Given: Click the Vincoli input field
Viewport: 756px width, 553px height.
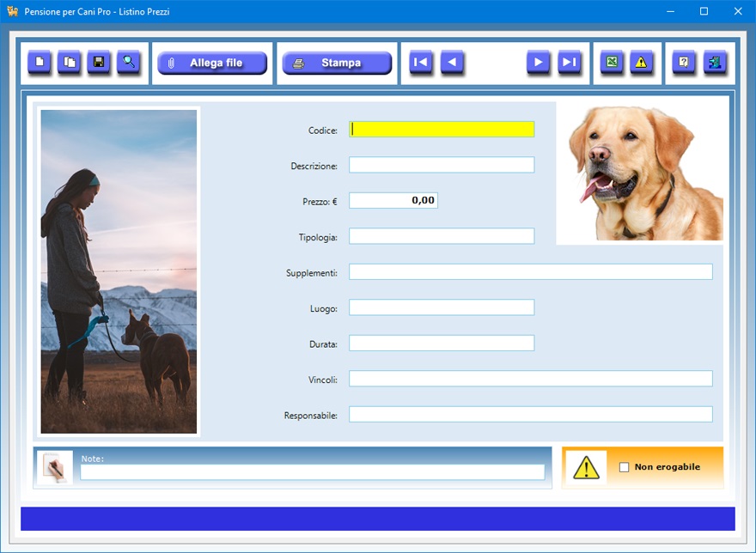Looking at the screenshot, I should (531, 379).
